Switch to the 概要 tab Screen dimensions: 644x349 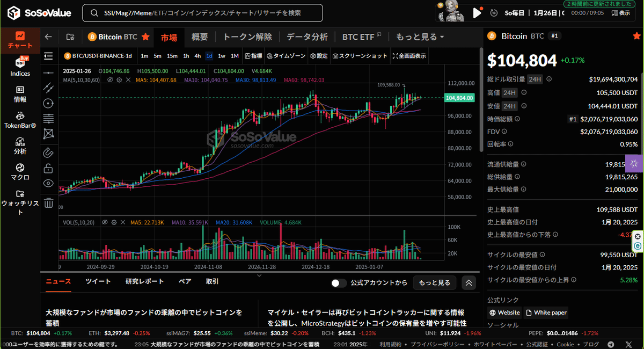[200, 37]
